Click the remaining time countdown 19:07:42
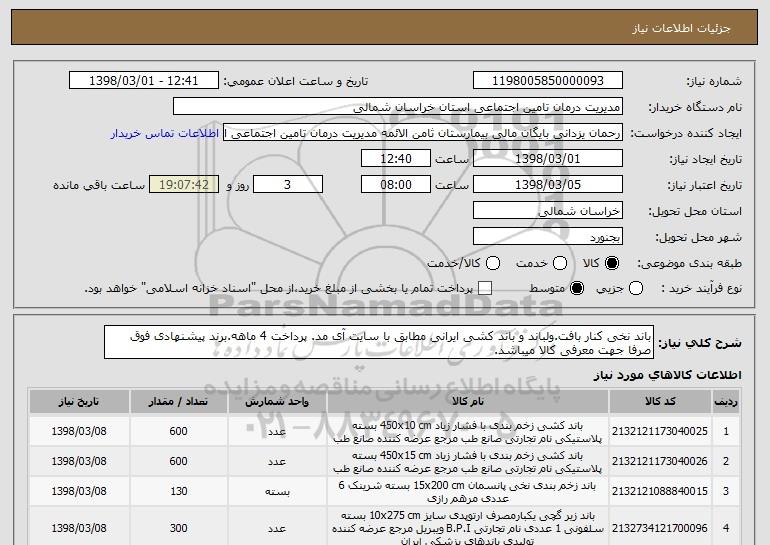 [184, 185]
